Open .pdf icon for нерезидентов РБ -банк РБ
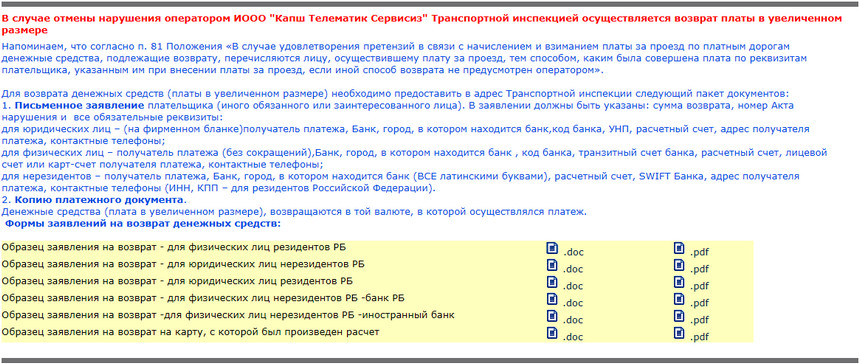The image size is (860, 364). coord(680,299)
